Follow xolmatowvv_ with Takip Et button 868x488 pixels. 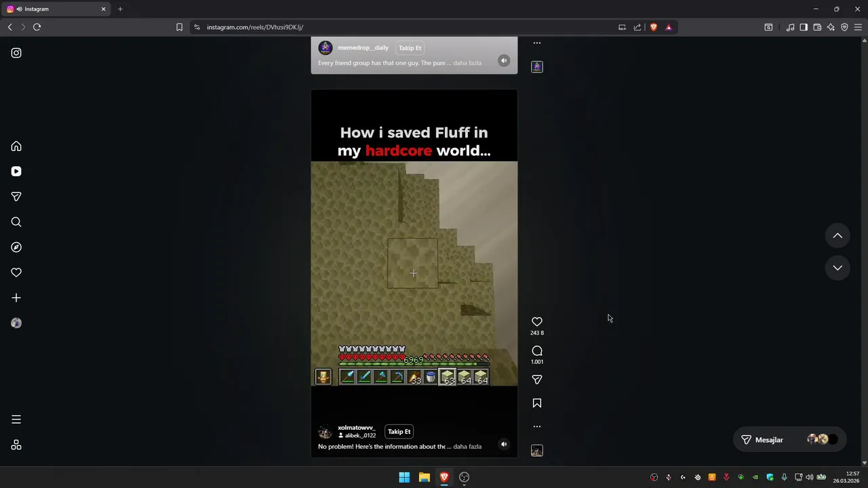pos(399,432)
